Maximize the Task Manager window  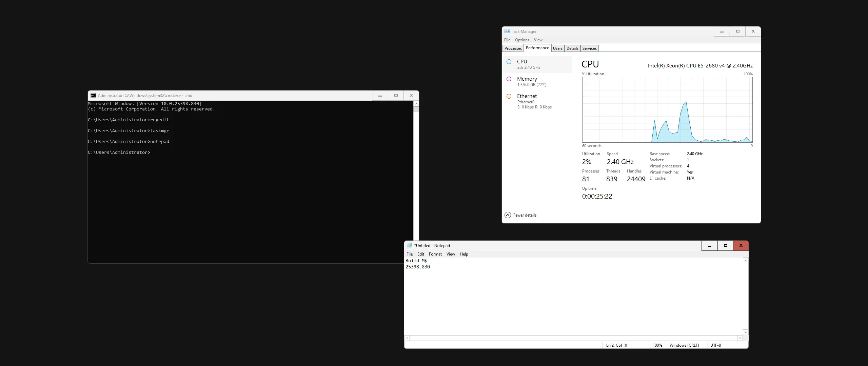coord(737,31)
